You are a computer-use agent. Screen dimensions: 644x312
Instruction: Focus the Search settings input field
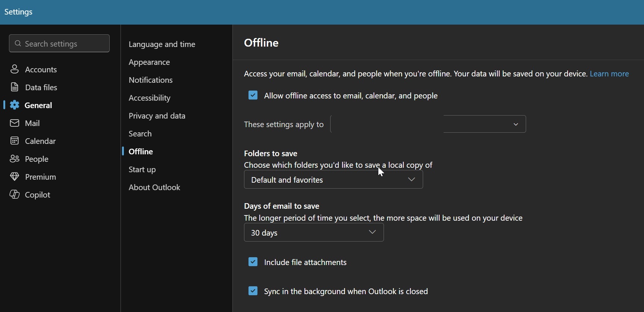pos(59,44)
